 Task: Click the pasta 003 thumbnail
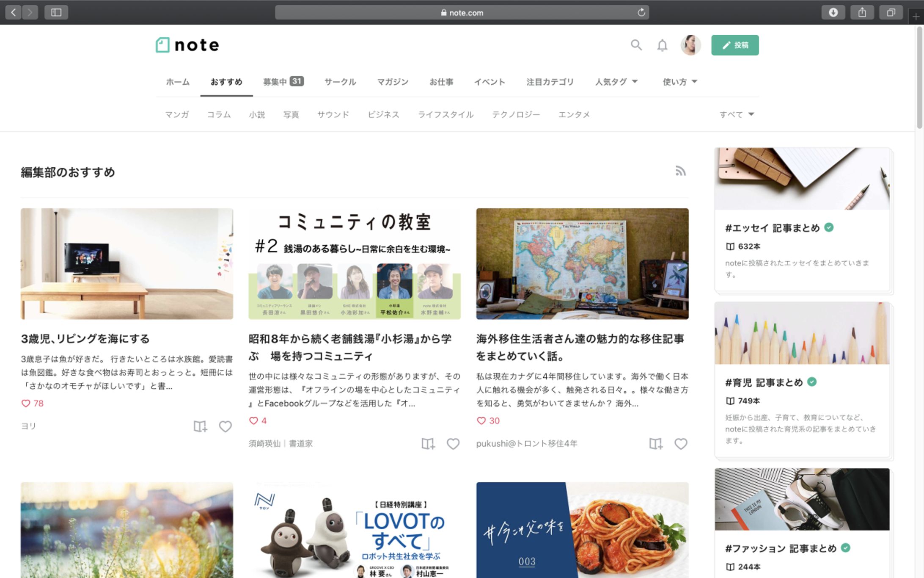click(x=582, y=530)
